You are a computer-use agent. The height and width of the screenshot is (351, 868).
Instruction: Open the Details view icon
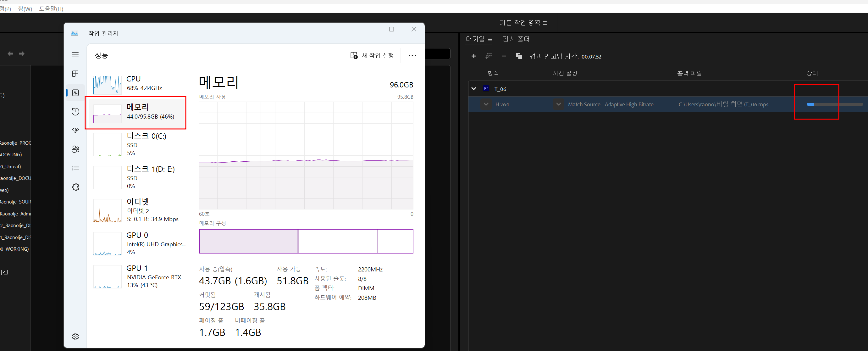(75, 168)
